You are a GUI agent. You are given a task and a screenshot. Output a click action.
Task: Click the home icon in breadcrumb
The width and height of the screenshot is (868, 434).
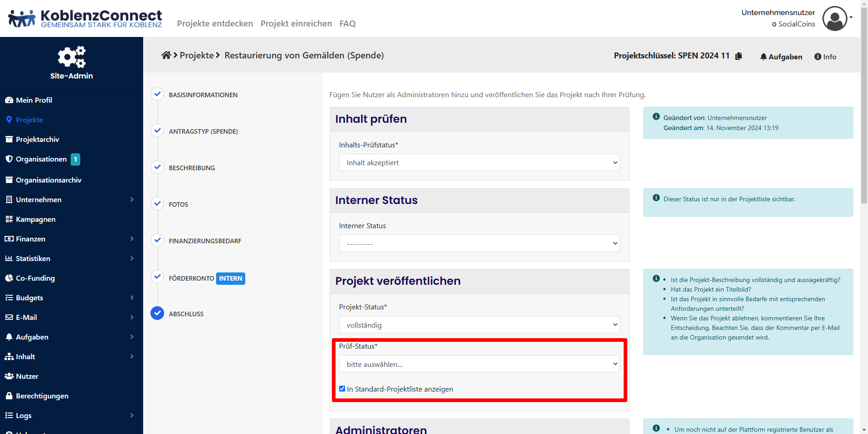click(166, 55)
